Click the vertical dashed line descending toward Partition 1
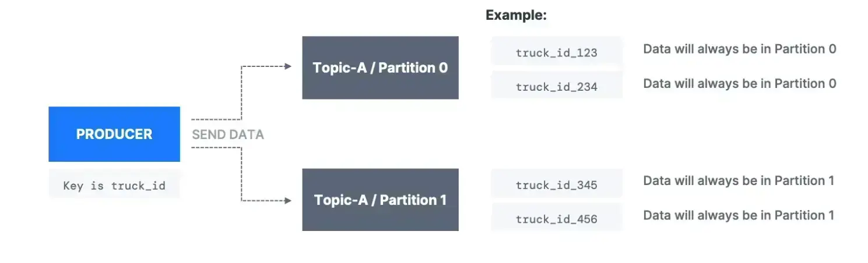The height and width of the screenshot is (263, 868). (241, 175)
